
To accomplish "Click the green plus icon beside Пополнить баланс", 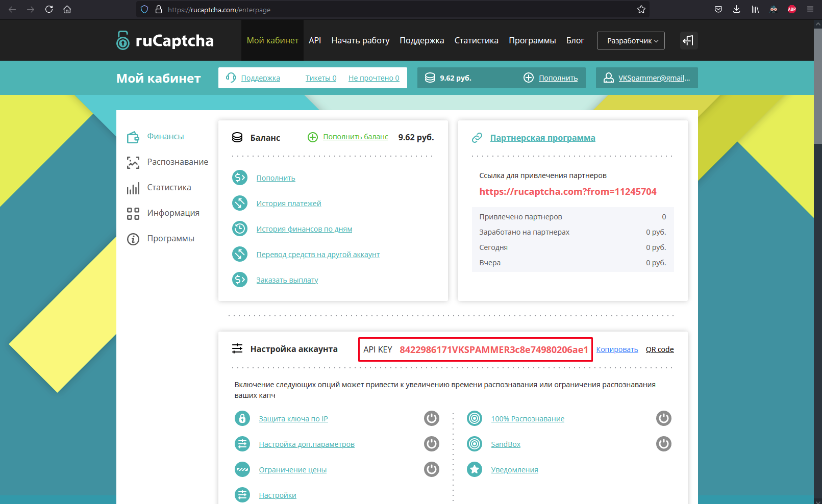I will click(313, 137).
